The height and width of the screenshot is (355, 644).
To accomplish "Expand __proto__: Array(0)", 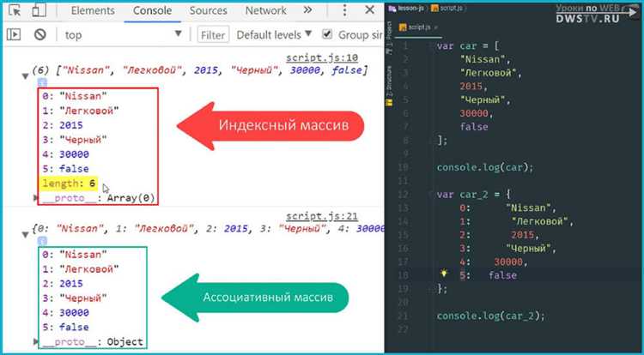I will pyautogui.click(x=36, y=198).
